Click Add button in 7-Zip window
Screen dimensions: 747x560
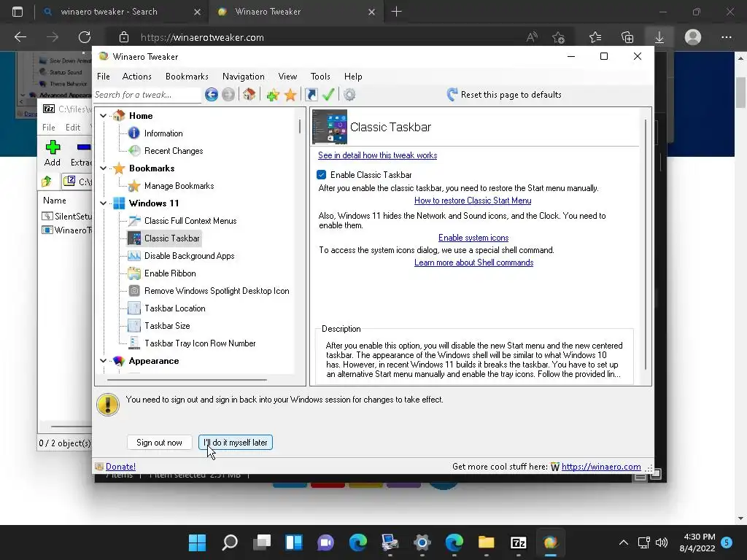pyautogui.click(x=53, y=153)
